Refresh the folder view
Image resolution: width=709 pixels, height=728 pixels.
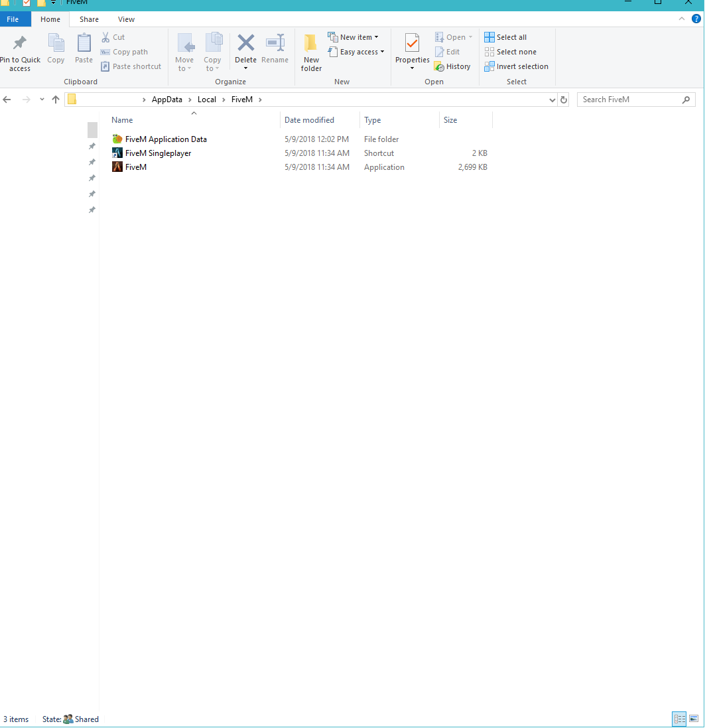point(564,100)
